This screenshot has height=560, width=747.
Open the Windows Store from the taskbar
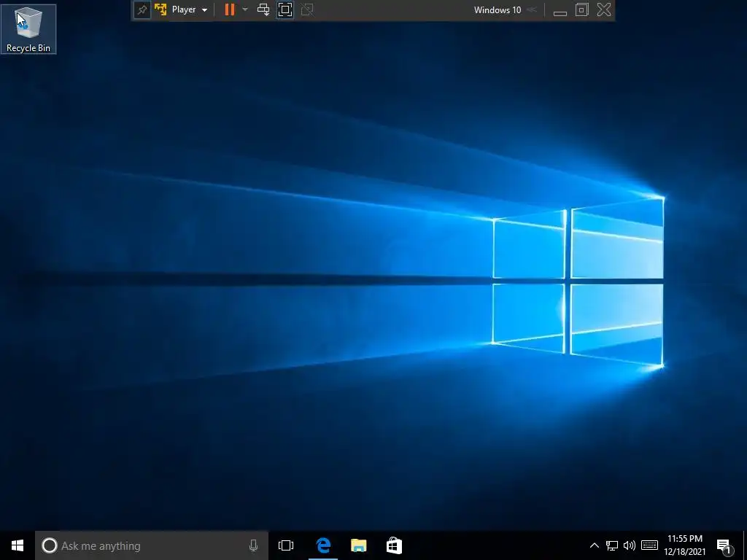pyautogui.click(x=394, y=545)
